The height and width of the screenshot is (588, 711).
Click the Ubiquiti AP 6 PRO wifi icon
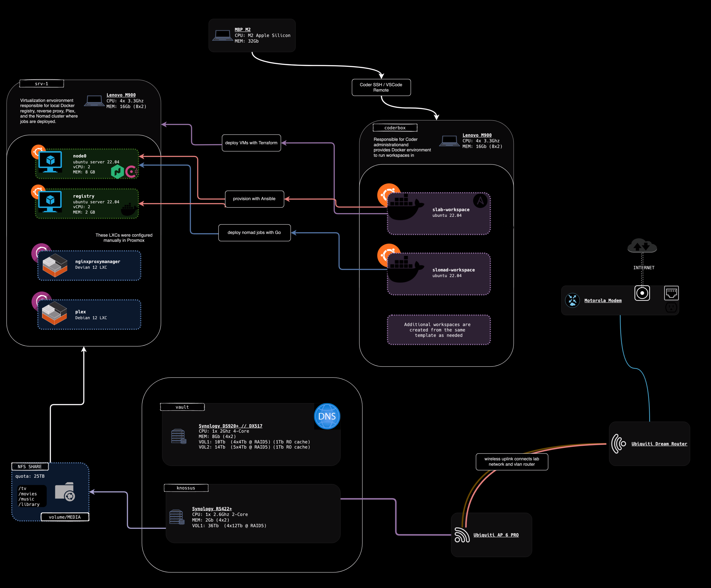tap(462, 535)
